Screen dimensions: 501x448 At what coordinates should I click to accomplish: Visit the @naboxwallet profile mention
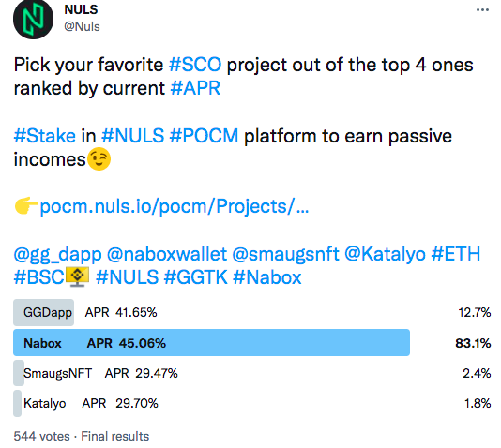tap(167, 254)
